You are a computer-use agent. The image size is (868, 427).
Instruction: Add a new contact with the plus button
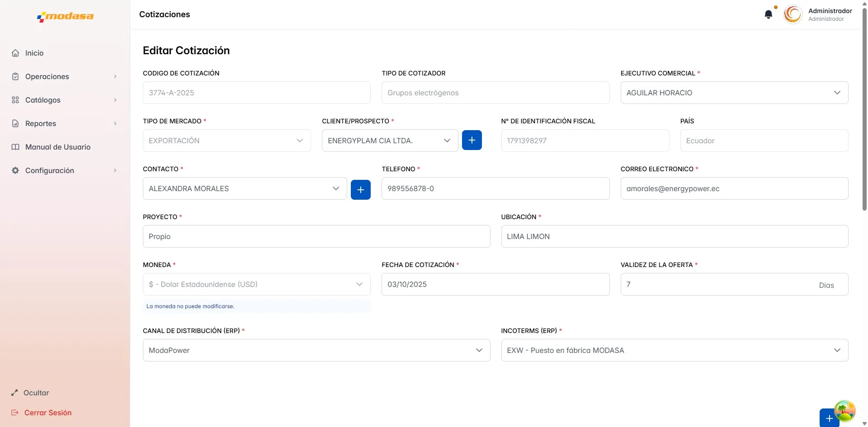pos(360,190)
